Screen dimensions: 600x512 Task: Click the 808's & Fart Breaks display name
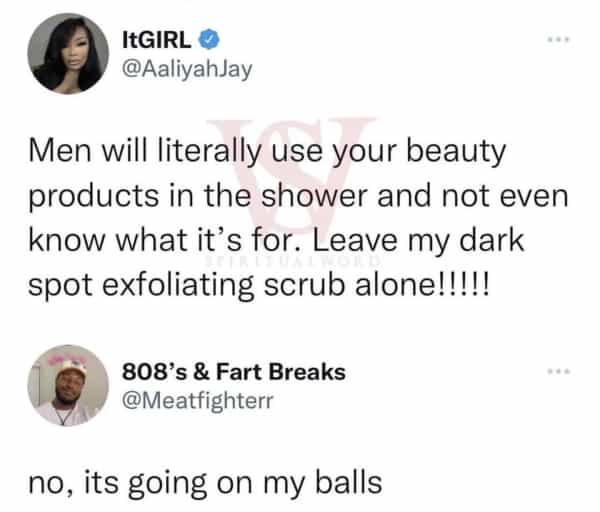click(234, 372)
